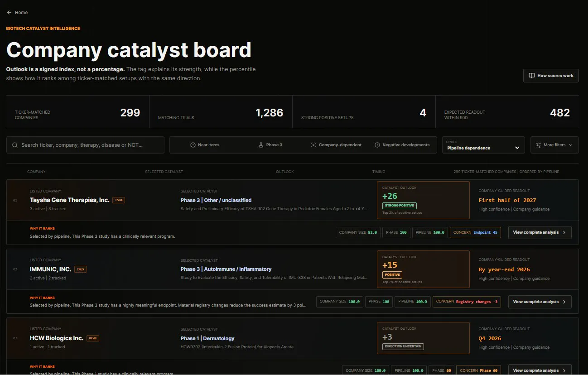Click the +26 catalyst outlook score

point(390,196)
